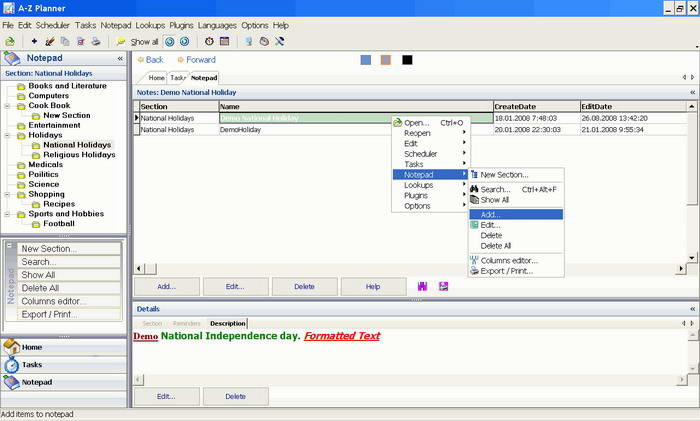The width and height of the screenshot is (700, 421).
Task: Select the Books and Literature folder
Action: click(67, 86)
